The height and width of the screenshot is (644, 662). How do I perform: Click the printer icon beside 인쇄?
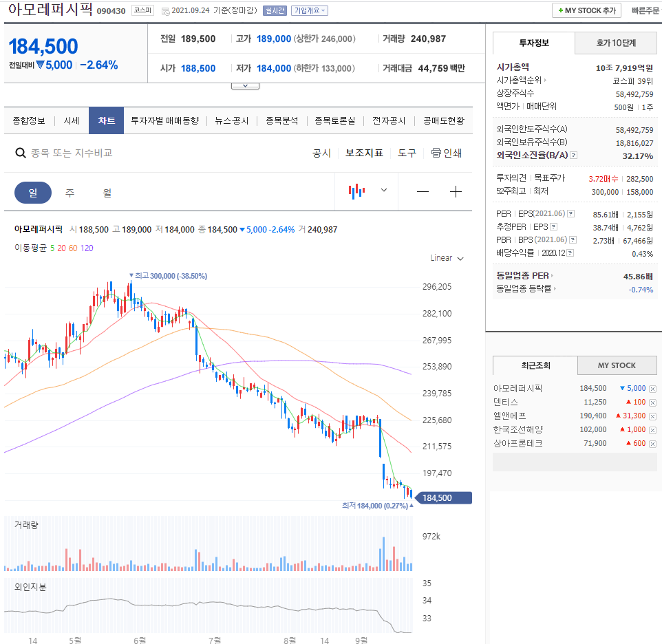[436, 153]
